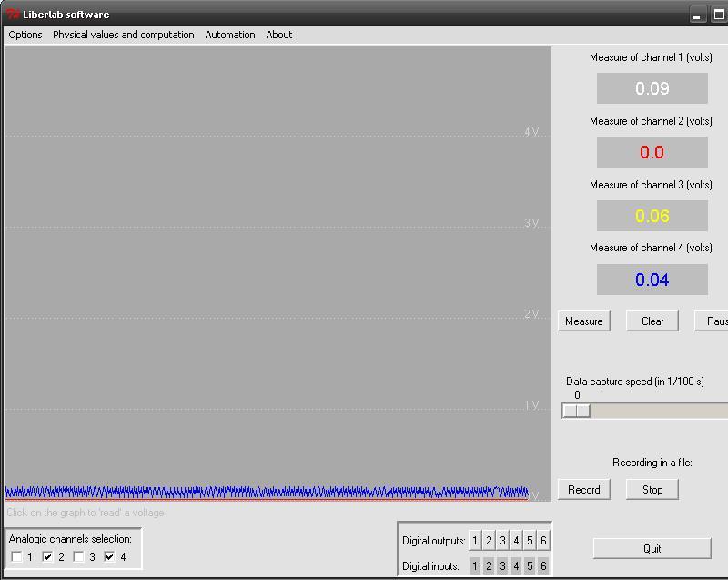Click digital input 4 indicator
Image resolution: width=728 pixels, height=580 pixels.
click(516, 565)
